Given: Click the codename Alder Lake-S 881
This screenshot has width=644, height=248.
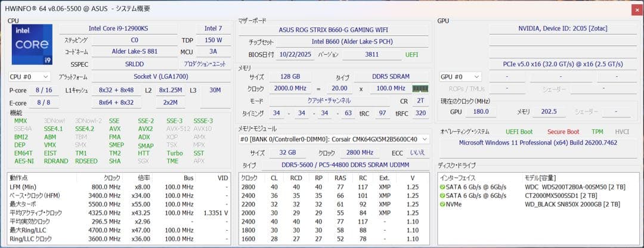Looking at the screenshot, I should (134, 52).
